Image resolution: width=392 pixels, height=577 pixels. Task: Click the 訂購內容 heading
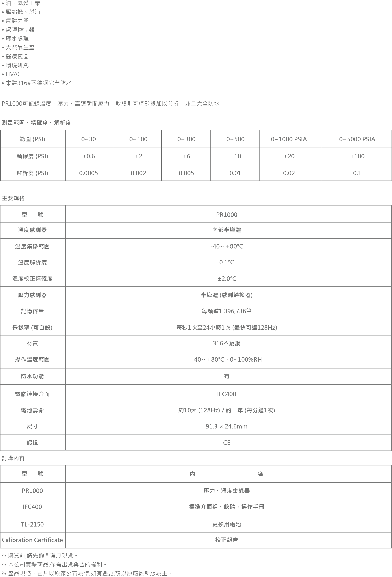click(13, 458)
